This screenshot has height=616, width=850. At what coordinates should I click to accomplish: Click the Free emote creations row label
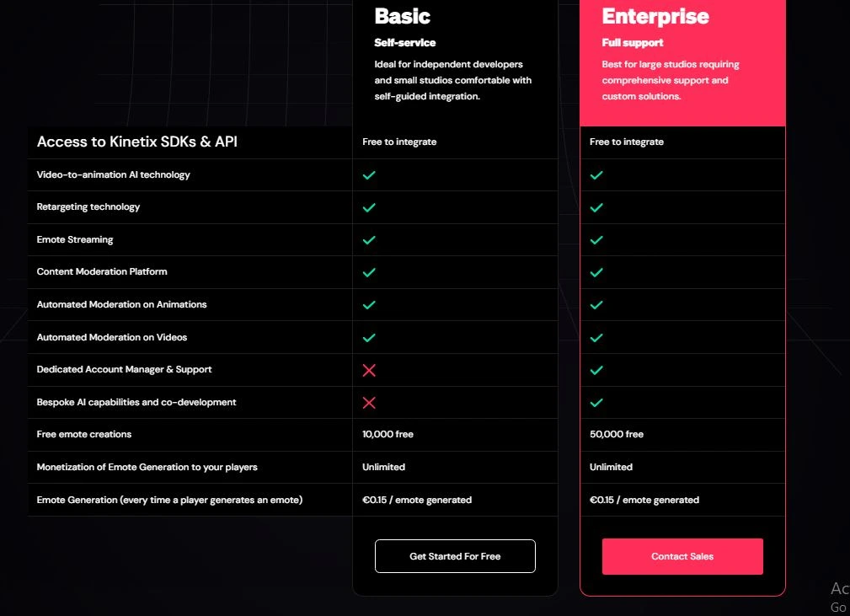pyautogui.click(x=84, y=435)
